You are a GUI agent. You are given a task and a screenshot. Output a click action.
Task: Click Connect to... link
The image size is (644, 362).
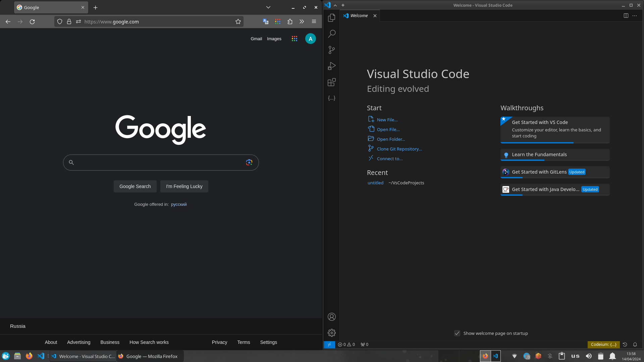tap(389, 159)
